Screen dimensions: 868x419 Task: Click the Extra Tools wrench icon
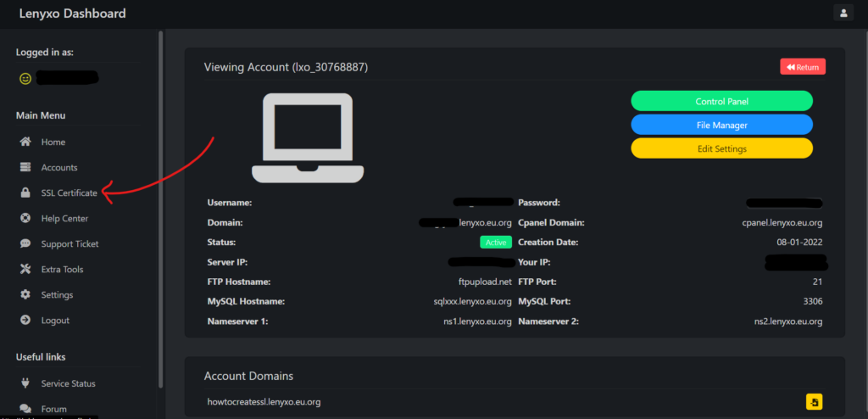25,270
